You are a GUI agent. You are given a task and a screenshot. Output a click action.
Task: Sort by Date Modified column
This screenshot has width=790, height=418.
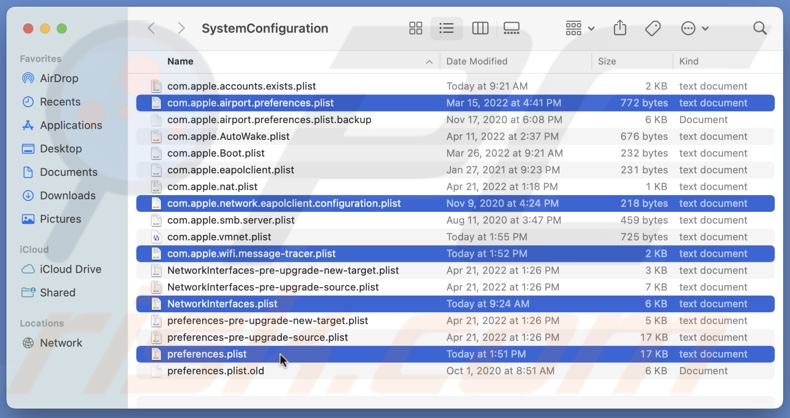click(x=477, y=61)
